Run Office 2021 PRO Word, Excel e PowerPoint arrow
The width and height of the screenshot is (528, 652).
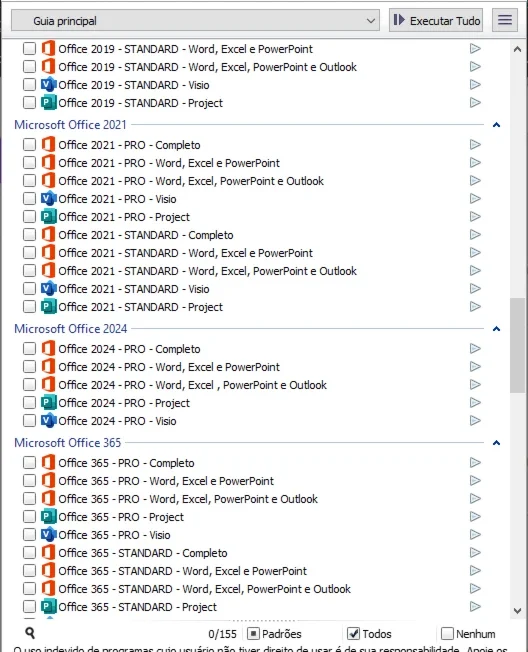475,163
